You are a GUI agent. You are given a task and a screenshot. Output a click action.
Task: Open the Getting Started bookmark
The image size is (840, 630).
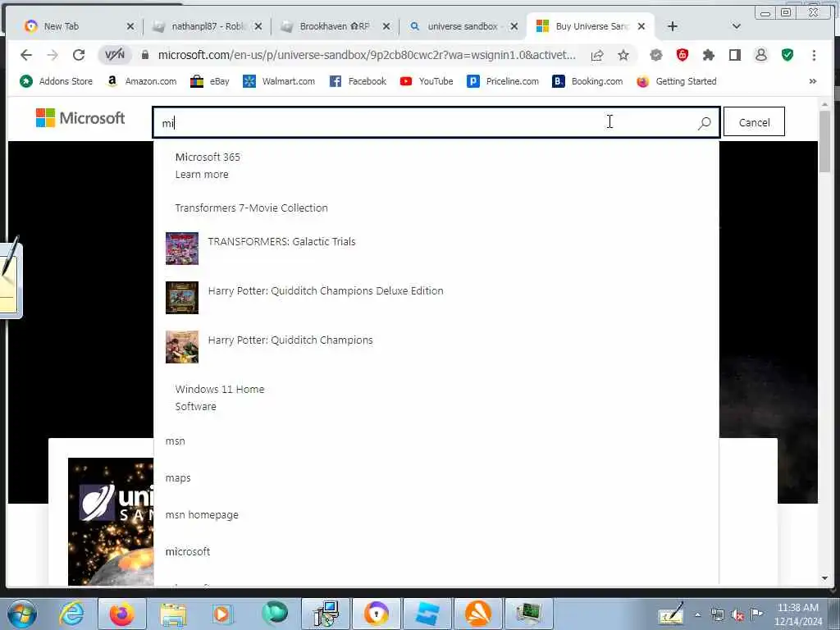pos(677,81)
